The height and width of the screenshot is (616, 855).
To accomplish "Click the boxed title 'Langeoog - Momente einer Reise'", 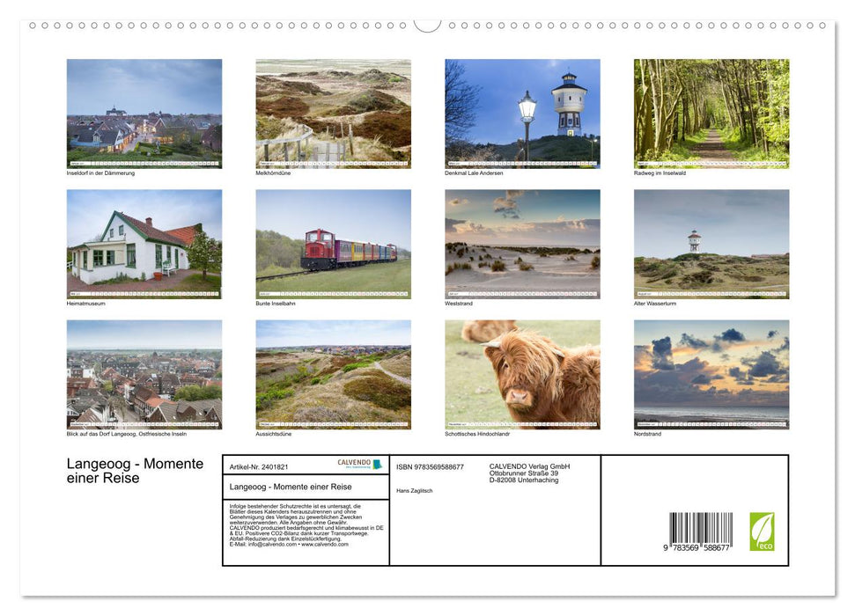I will point(290,487).
